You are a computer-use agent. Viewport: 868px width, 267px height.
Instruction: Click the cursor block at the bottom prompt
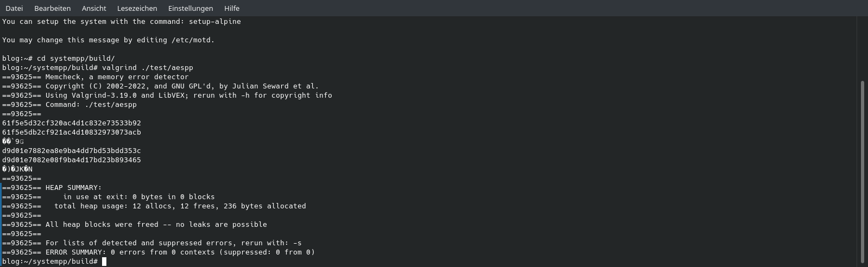coord(104,262)
